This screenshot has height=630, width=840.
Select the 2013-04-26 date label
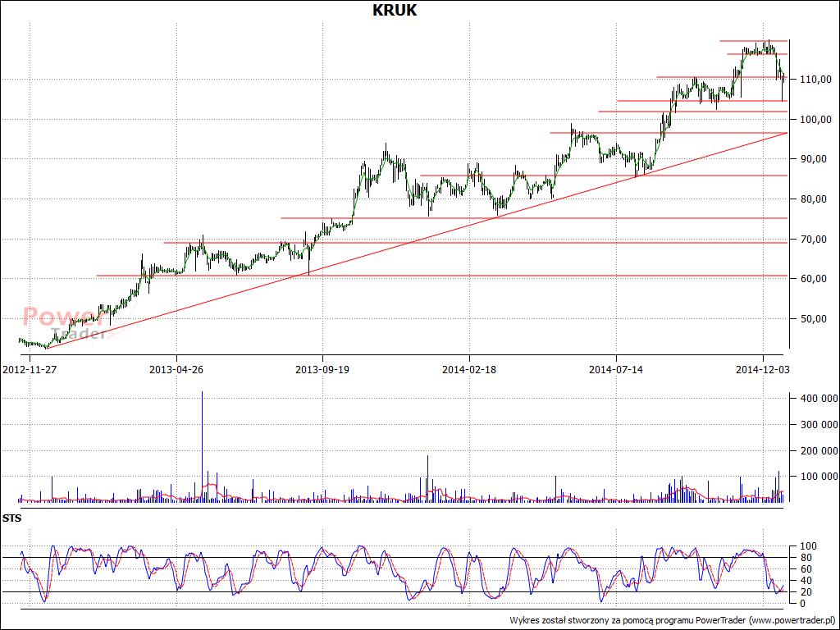[x=176, y=370]
